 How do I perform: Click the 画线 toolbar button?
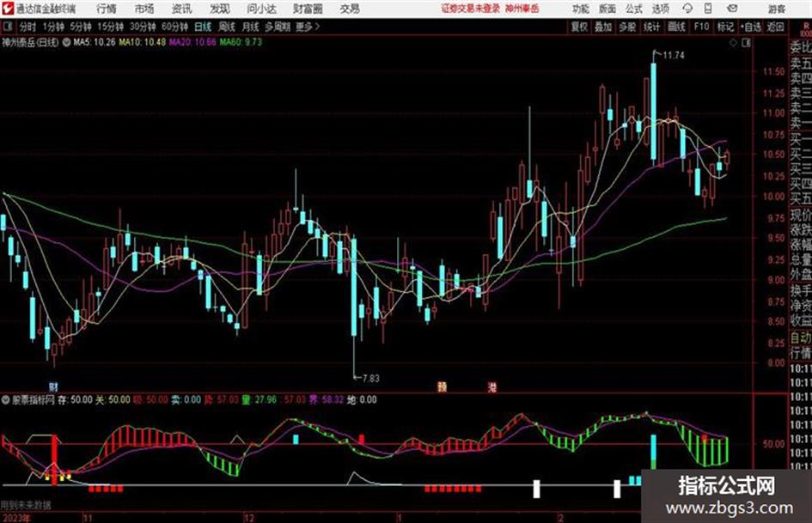[x=676, y=27]
